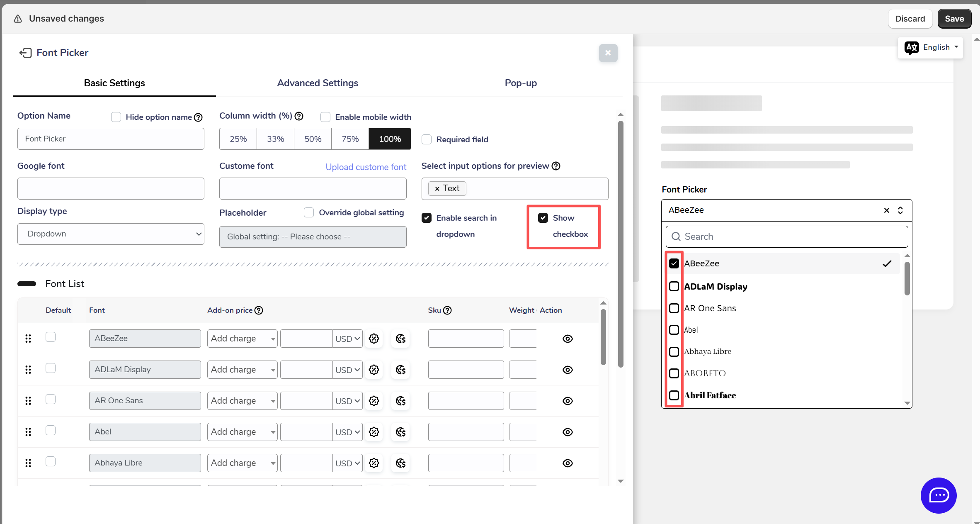Viewport: 980px width, 524px height.
Task: Check the ADLaM Display preview checkbox
Action: click(x=674, y=286)
